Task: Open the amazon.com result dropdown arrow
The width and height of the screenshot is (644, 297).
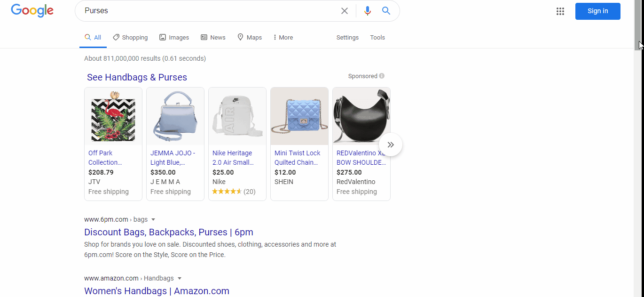Action: (180, 279)
